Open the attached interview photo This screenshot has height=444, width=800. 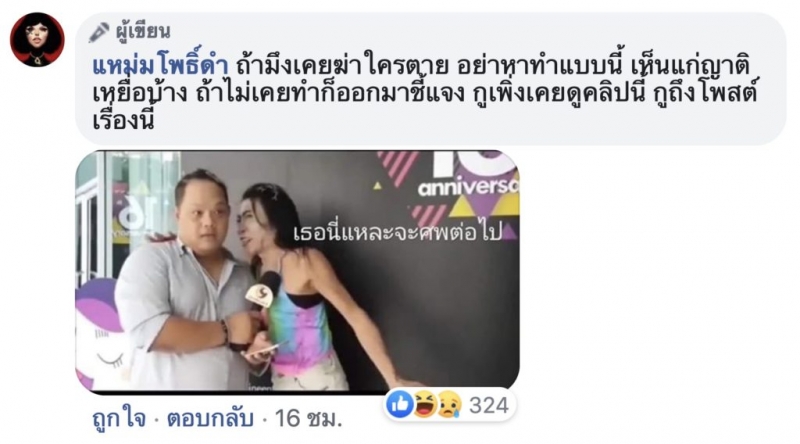coord(297,271)
